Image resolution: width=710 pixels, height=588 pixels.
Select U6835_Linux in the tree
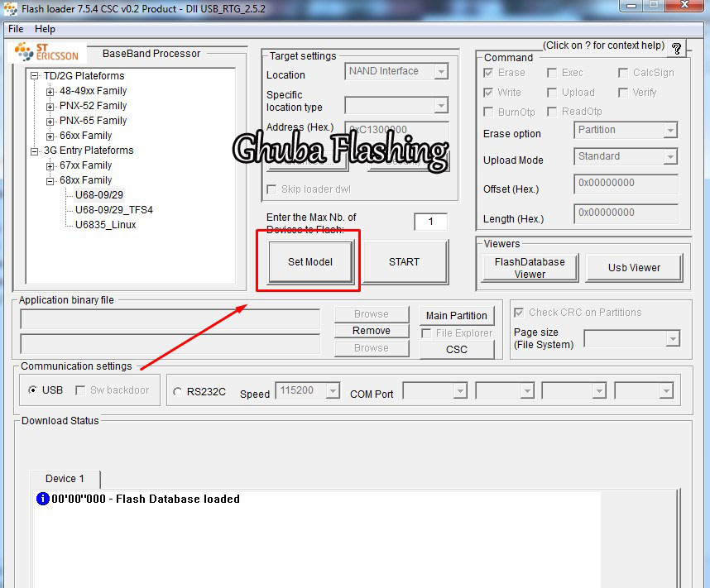[x=105, y=225]
